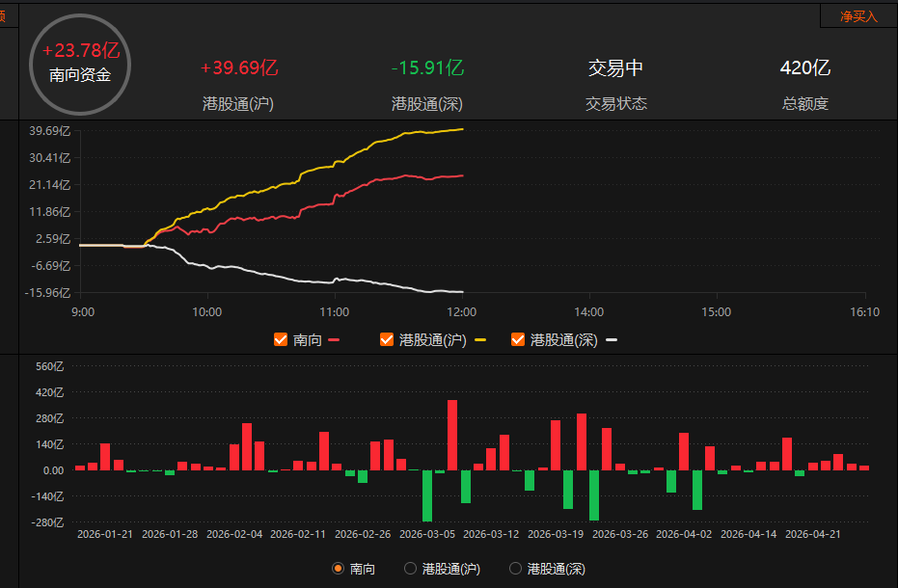Image resolution: width=898 pixels, height=588 pixels.
Task: Choose the 港股通(深) radio option
Action: pyautogui.click(x=515, y=569)
